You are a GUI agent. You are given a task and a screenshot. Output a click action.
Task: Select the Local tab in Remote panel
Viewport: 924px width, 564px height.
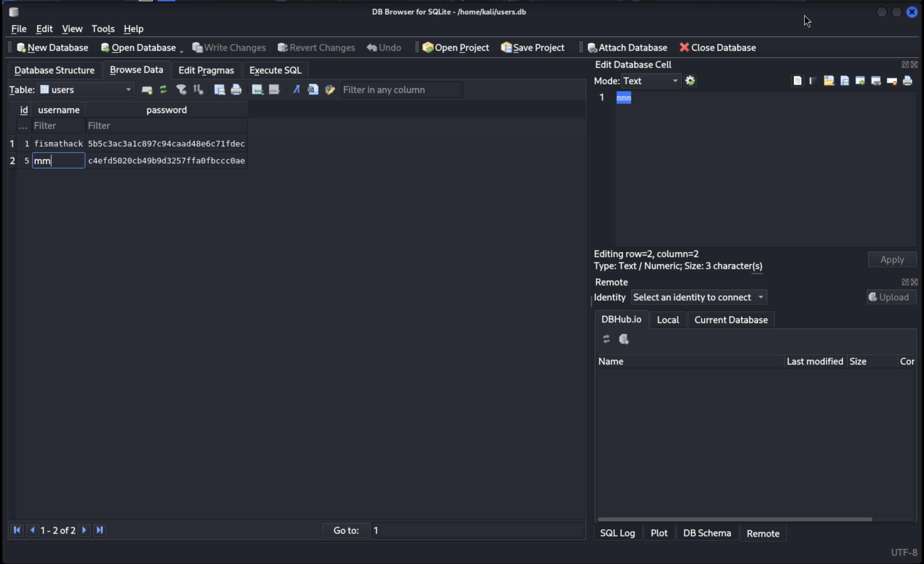click(x=668, y=320)
